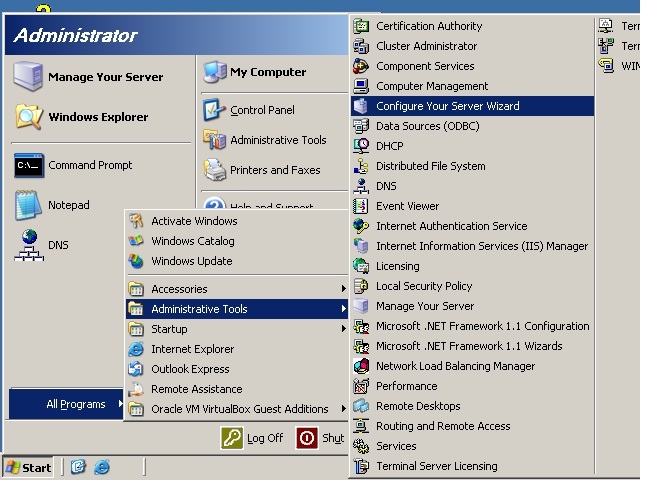Viewport: 645px width, 485px height.
Task: Click the Internet Explorer quick launch icon
Action: click(x=102, y=467)
